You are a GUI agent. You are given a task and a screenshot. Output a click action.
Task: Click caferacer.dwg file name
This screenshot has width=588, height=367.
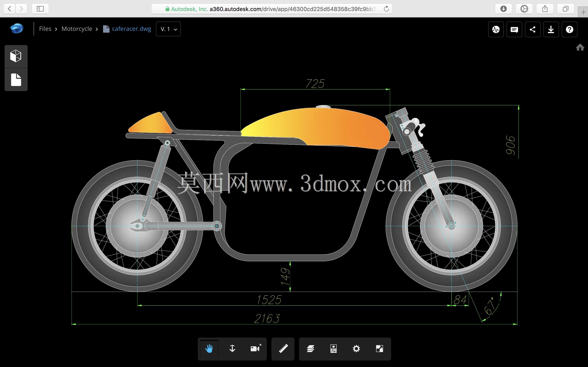131,29
